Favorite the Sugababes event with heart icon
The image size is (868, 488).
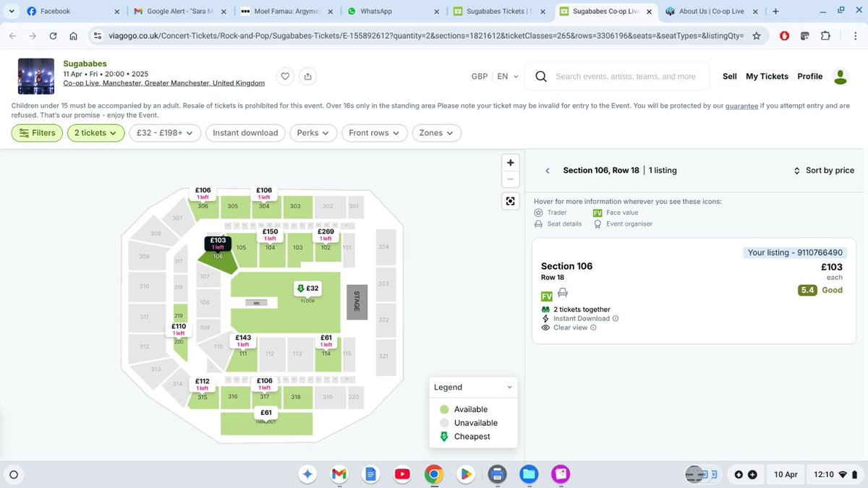coord(286,76)
